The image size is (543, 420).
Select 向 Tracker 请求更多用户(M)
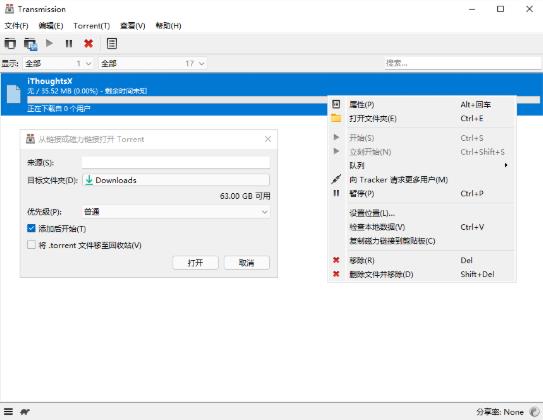coord(422,179)
